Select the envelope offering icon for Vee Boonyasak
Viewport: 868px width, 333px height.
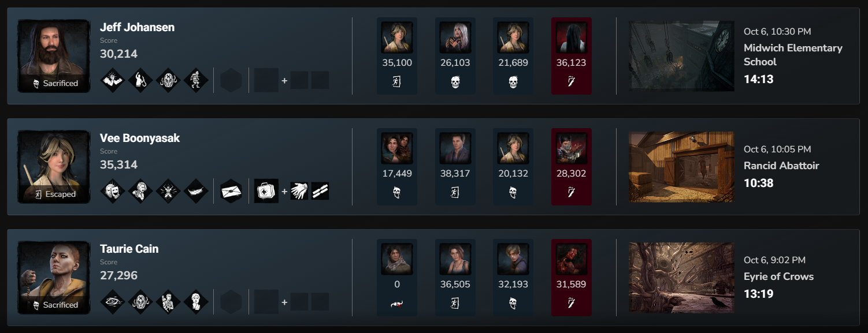(x=231, y=191)
